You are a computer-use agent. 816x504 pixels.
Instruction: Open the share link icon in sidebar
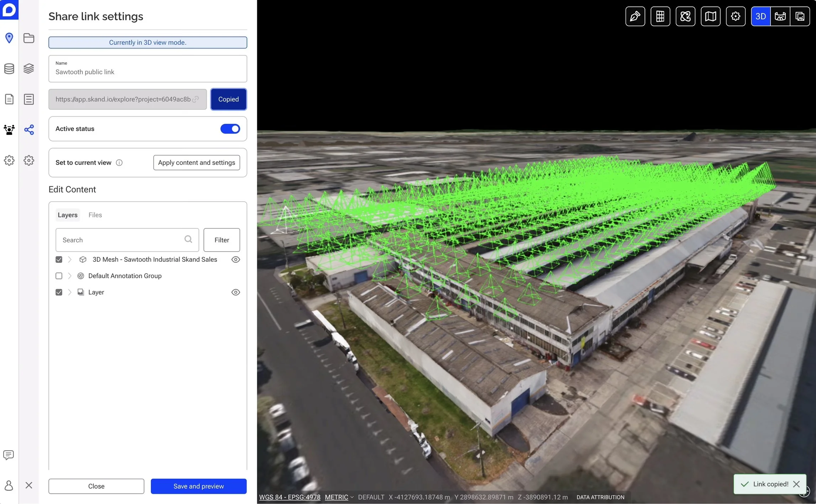(x=29, y=129)
